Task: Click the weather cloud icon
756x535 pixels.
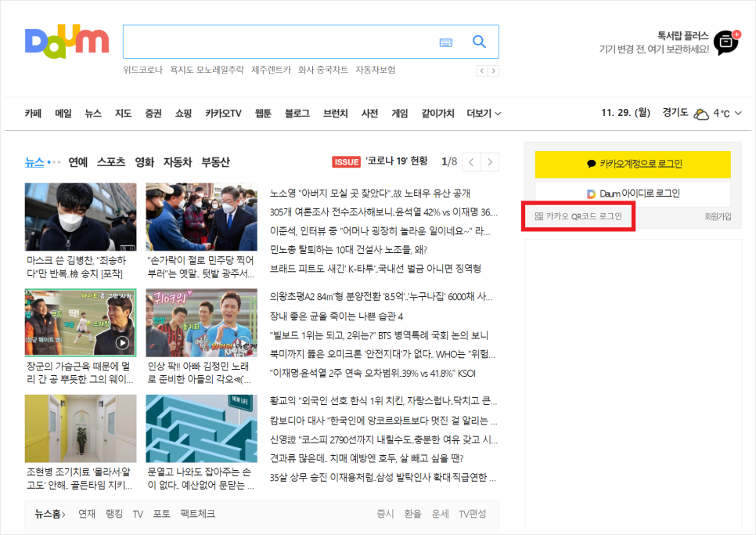Action: pos(700,114)
